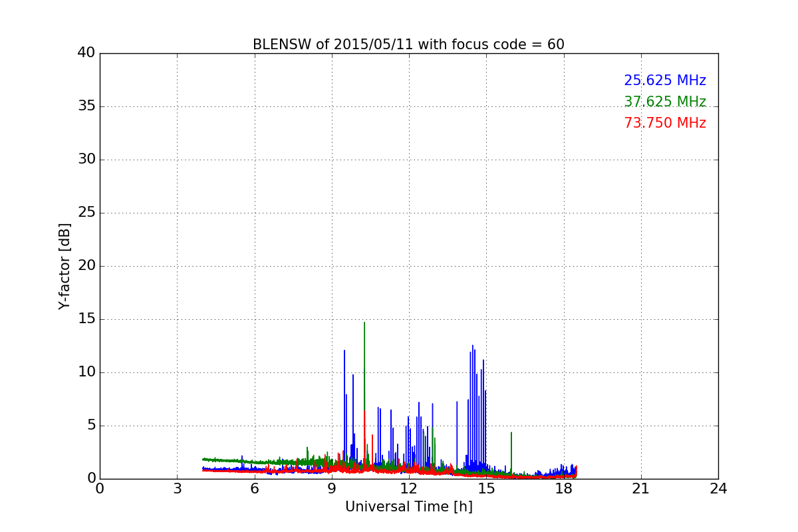
Task: Click the y-axis tick label '35'
Action: click(x=86, y=106)
